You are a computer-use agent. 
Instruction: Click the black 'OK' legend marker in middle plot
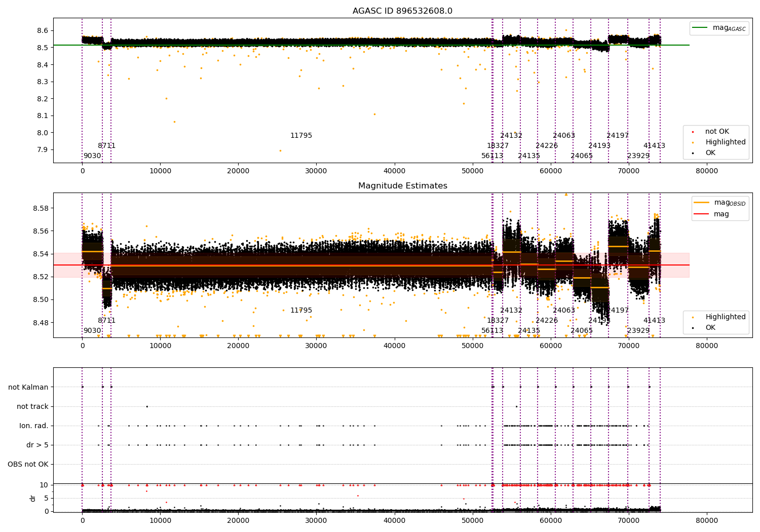pos(693,328)
